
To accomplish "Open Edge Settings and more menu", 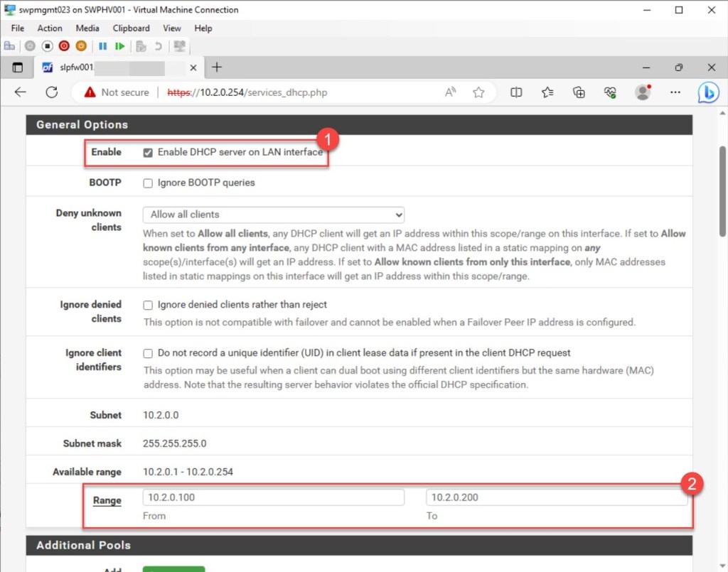I will (675, 92).
